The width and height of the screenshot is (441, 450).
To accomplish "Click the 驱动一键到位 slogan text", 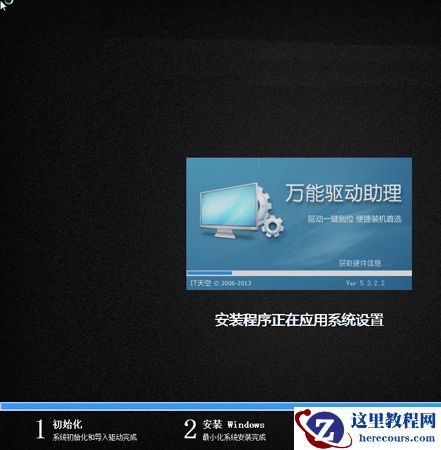I will [x=354, y=219].
